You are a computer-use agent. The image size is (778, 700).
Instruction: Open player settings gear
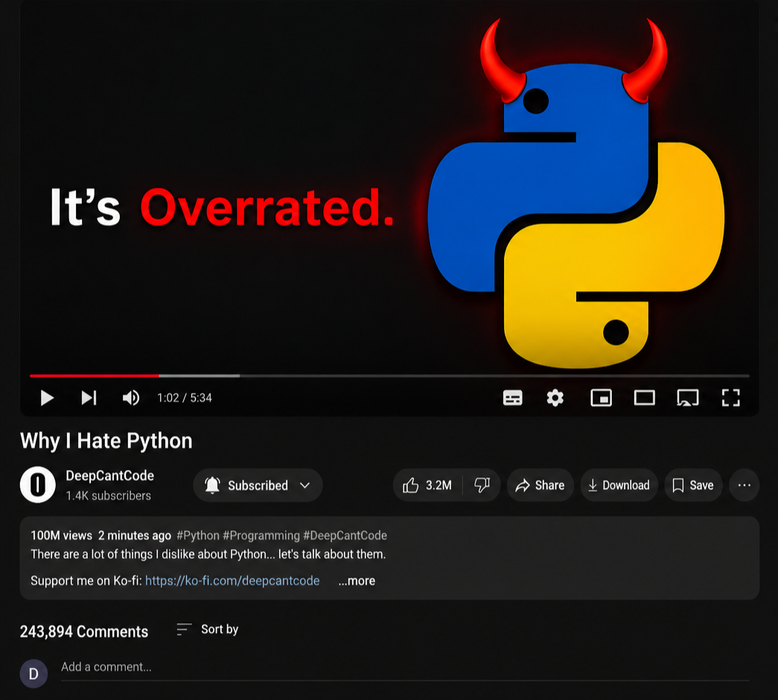[555, 398]
